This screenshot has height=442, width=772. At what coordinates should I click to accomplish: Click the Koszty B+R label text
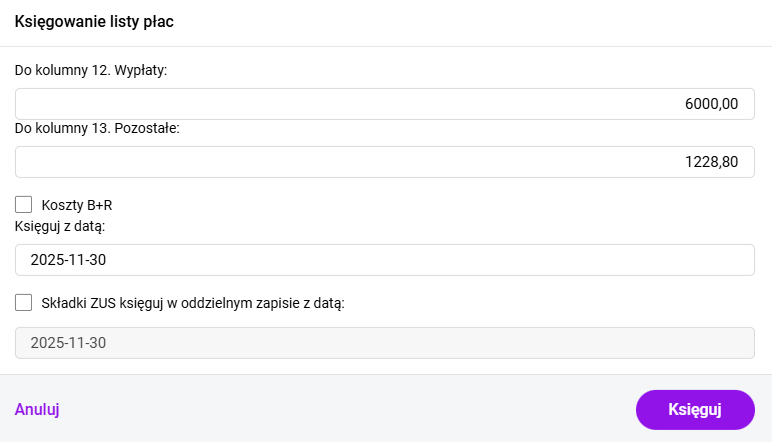pyautogui.click(x=76, y=205)
